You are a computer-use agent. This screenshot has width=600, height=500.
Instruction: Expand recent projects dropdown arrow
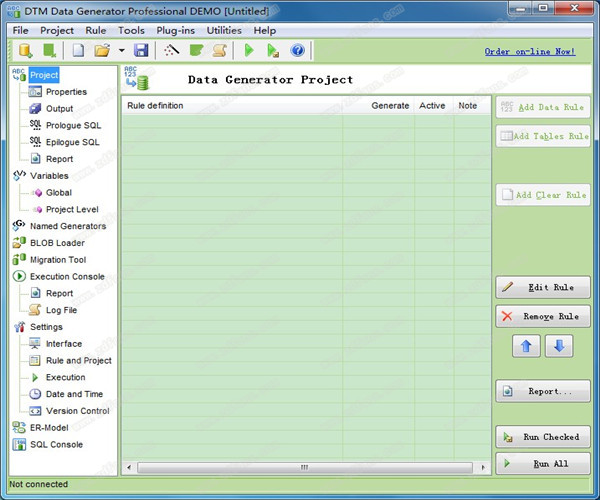coord(122,50)
